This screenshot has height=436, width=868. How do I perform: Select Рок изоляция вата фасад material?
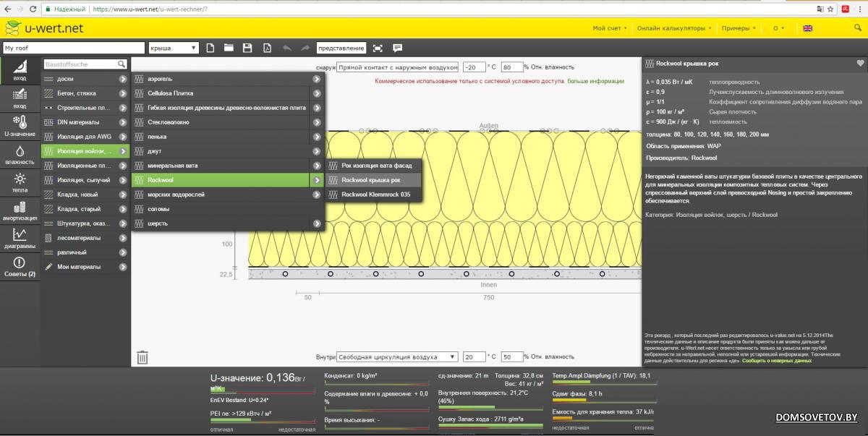[x=373, y=166]
